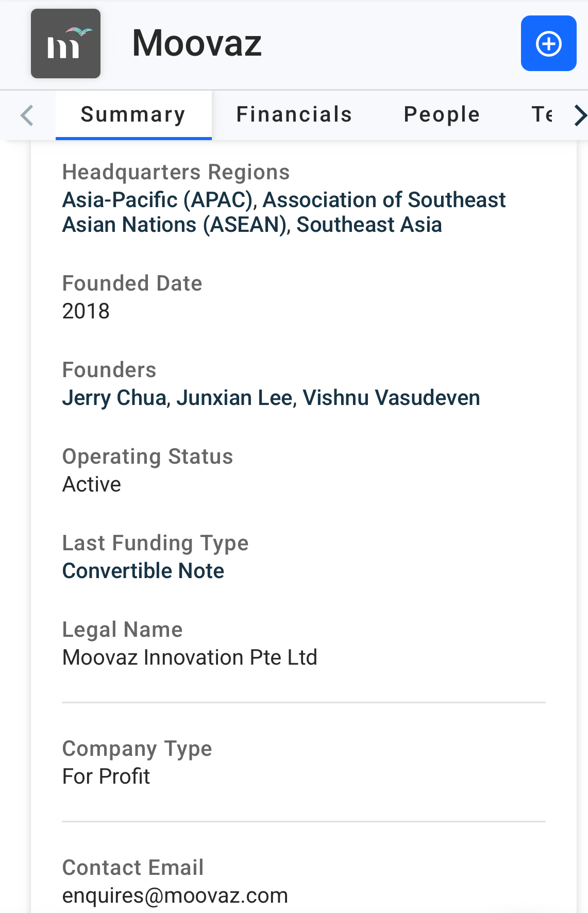The image size is (588, 913).
Task: Click the Moovaz page title
Action: coord(197,43)
